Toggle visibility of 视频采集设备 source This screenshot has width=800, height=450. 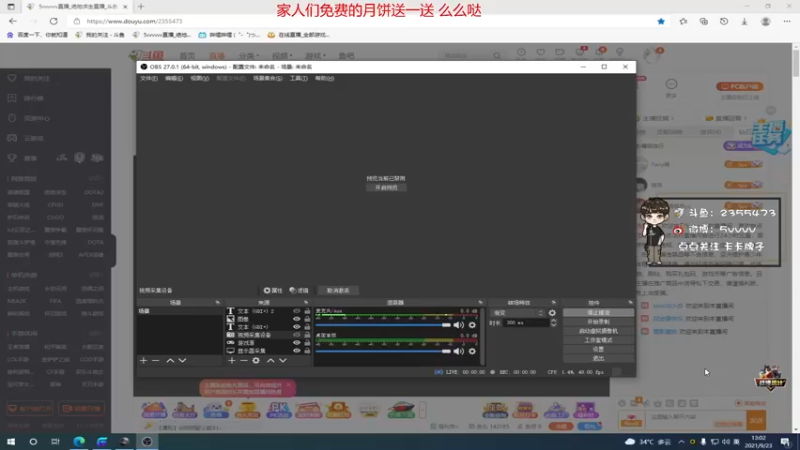(296, 335)
